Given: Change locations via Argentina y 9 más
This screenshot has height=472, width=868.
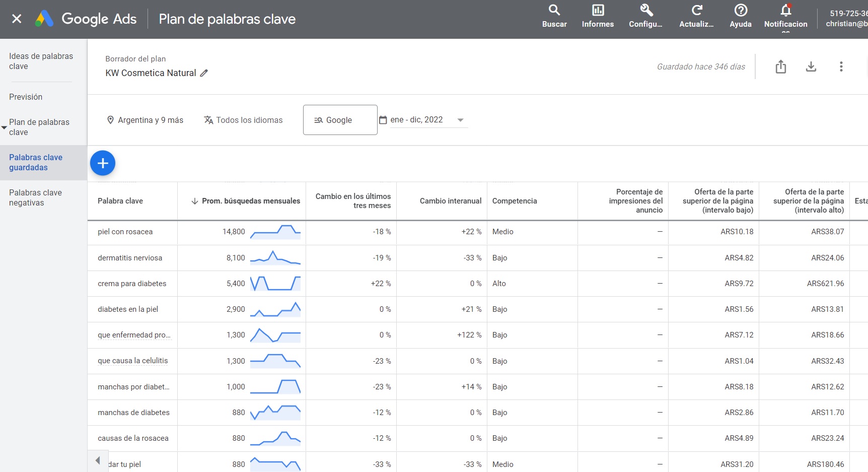Looking at the screenshot, I should [x=145, y=120].
